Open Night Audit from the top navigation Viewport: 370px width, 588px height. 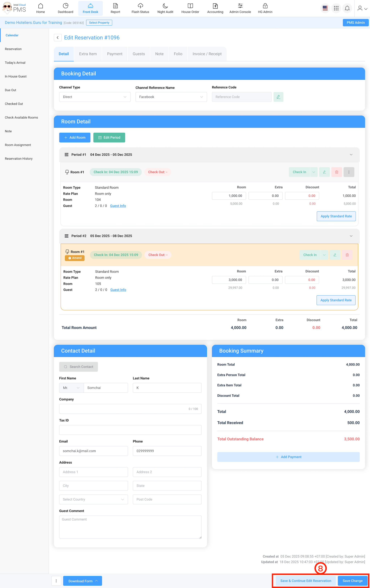click(x=165, y=8)
